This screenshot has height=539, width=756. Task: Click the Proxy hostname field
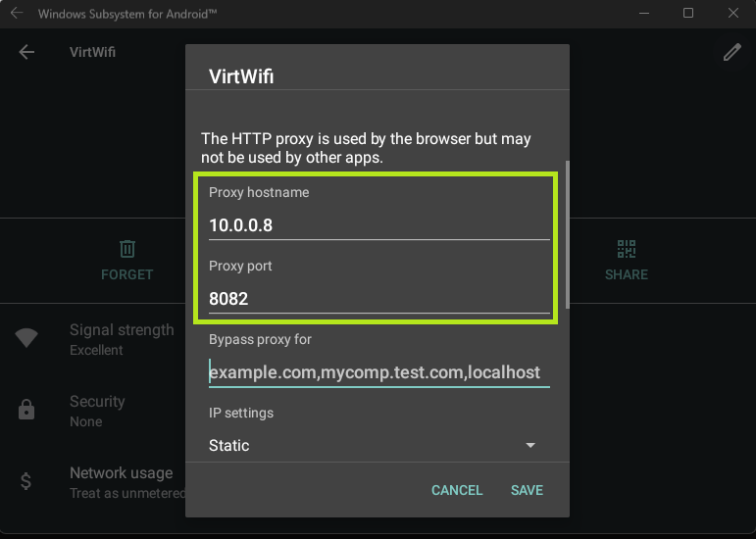pyautogui.click(x=378, y=224)
